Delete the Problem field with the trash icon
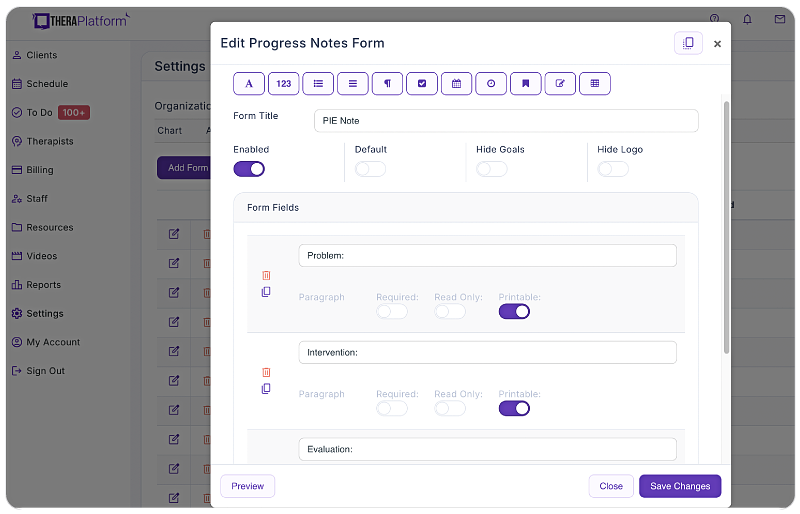 point(266,276)
